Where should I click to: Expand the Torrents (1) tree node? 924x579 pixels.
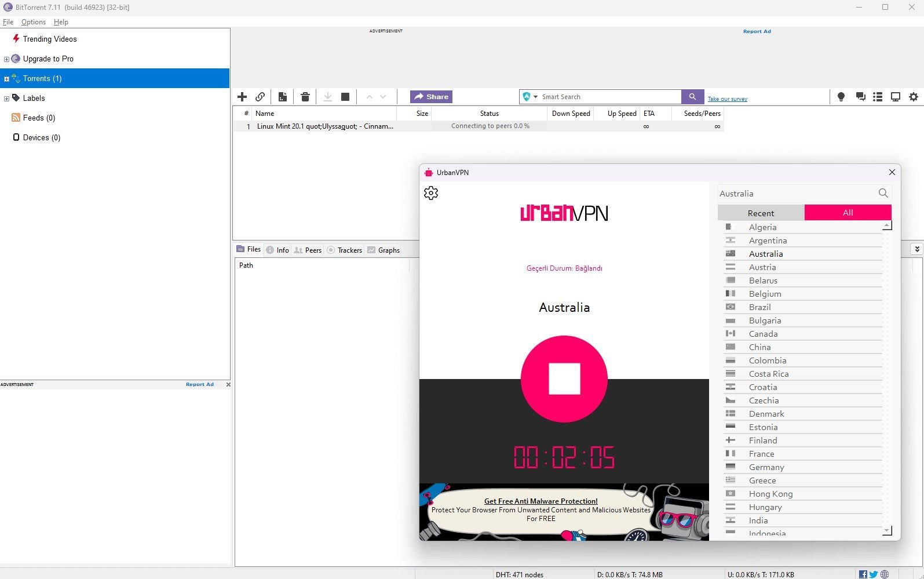point(6,79)
